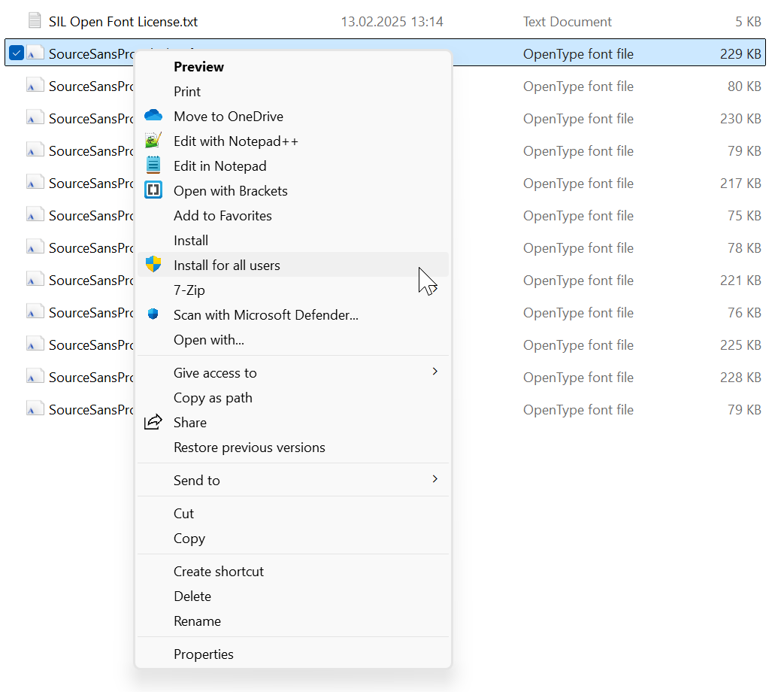Screen dimensions: 784x692
Task: Choose Add to Favorites
Action: pyautogui.click(x=293, y=216)
